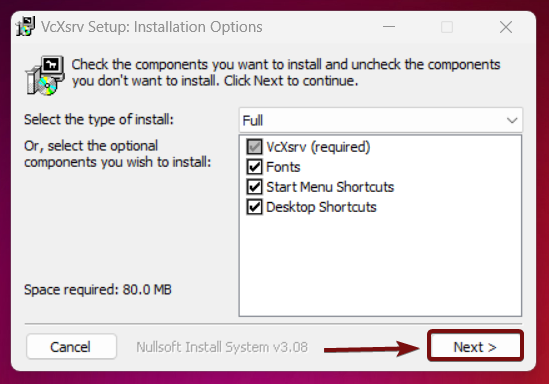Close the VcXsrv Setup window
Viewport: 549px width, 384px height.
[506, 27]
